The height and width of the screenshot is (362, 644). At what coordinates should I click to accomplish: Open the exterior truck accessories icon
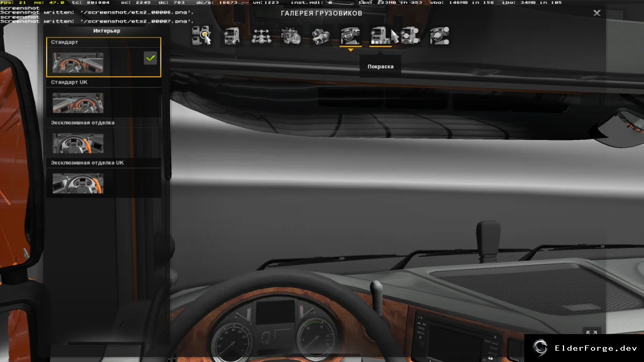410,36
